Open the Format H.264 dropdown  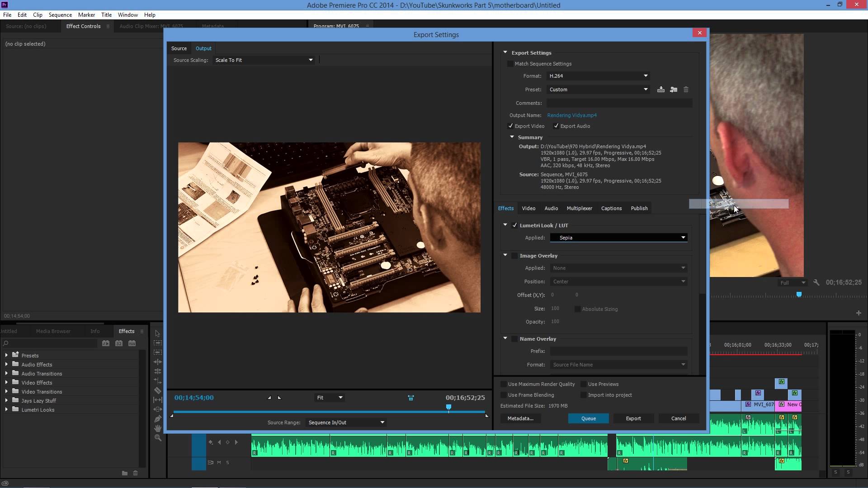(598, 76)
